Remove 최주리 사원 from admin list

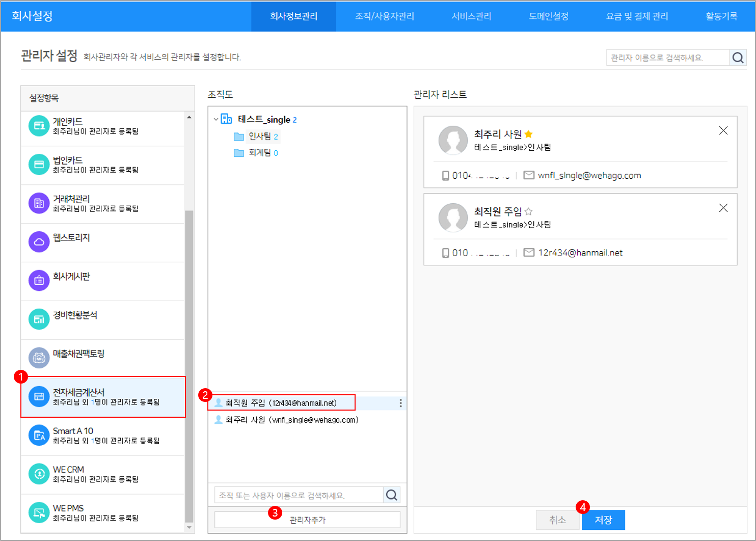coord(723,131)
